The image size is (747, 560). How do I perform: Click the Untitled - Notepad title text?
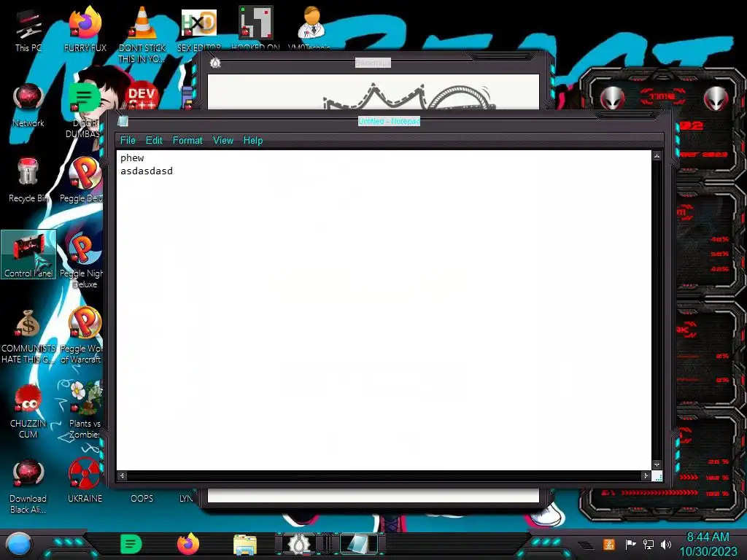click(390, 121)
